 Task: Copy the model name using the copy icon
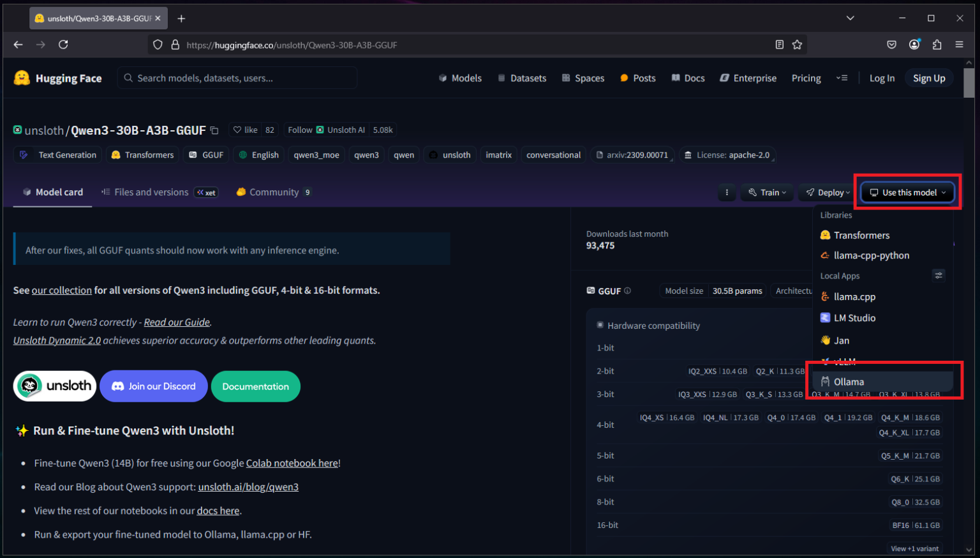pos(214,130)
